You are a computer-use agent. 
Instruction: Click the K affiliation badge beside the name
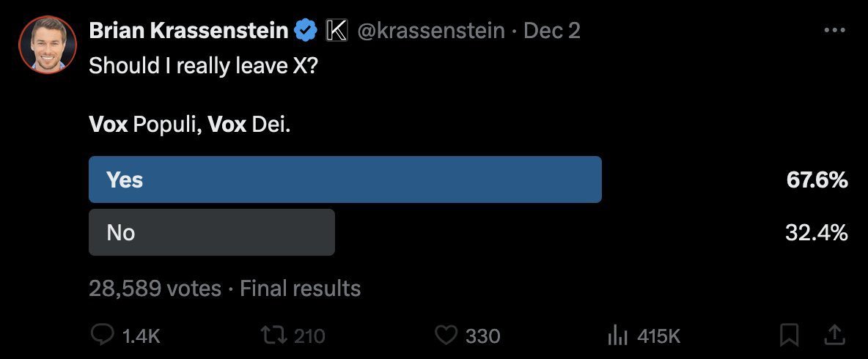point(336,31)
